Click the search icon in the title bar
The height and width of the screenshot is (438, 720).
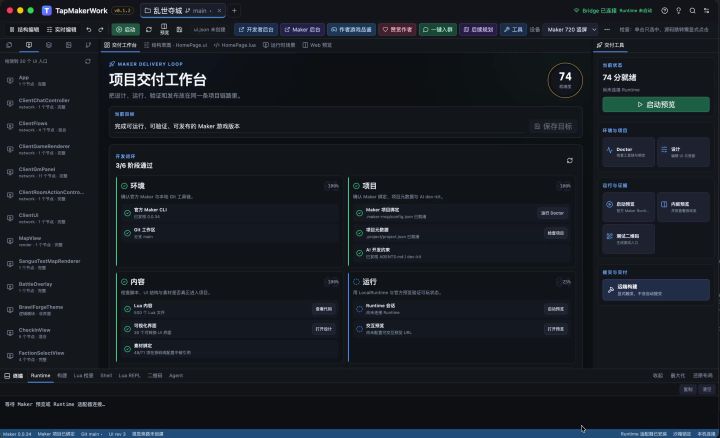pos(692,11)
